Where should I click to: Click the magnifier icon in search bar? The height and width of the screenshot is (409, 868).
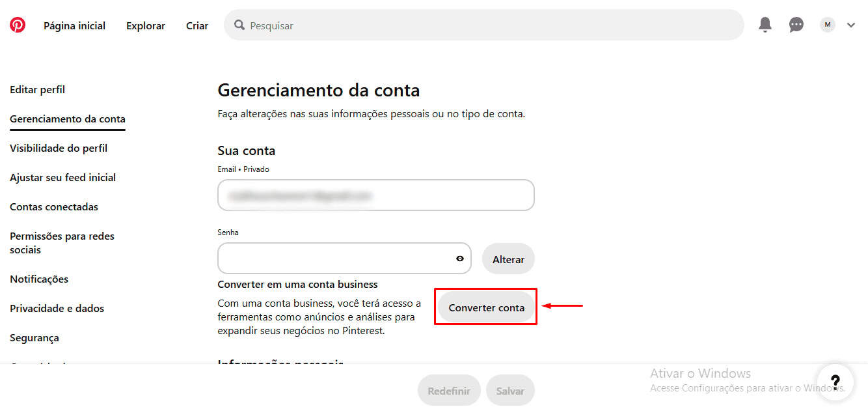pyautogui.click(x=239, y=25)
